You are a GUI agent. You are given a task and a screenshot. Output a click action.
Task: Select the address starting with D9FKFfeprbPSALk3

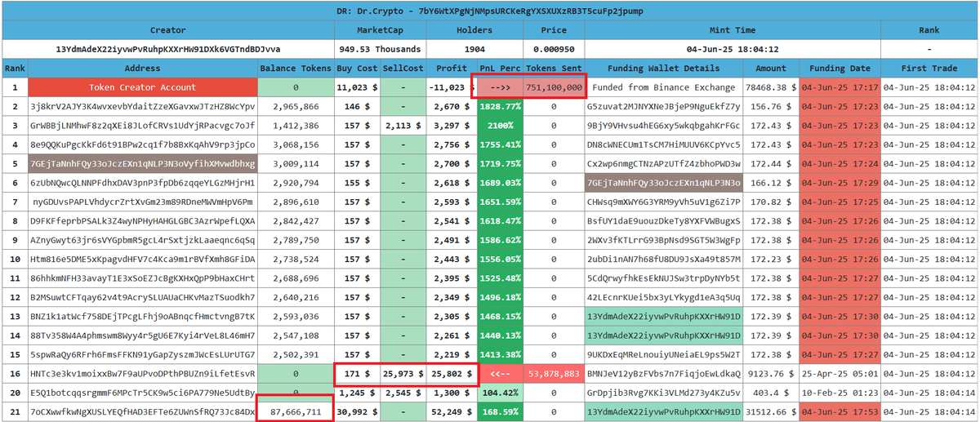[x=142, y=221]
